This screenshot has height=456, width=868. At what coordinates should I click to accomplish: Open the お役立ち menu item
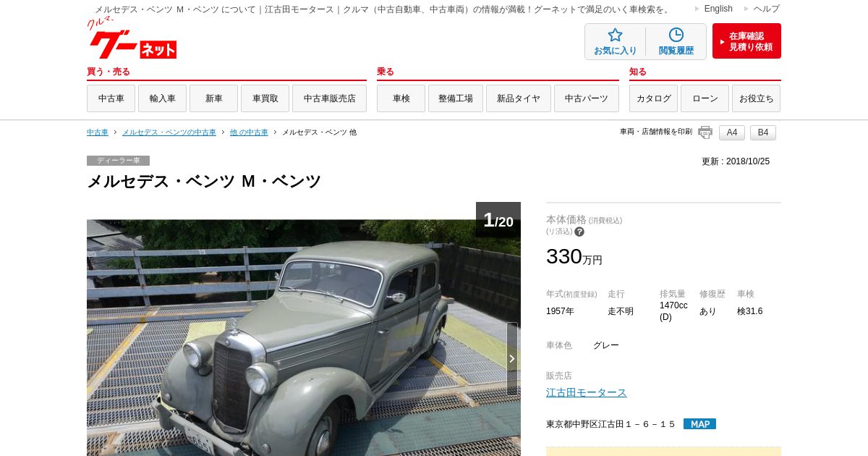[x=756, y=98]
